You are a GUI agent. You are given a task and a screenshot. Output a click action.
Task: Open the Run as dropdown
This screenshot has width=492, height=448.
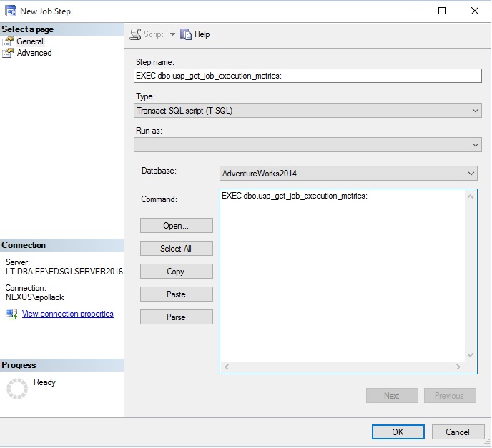click(307, 145)
